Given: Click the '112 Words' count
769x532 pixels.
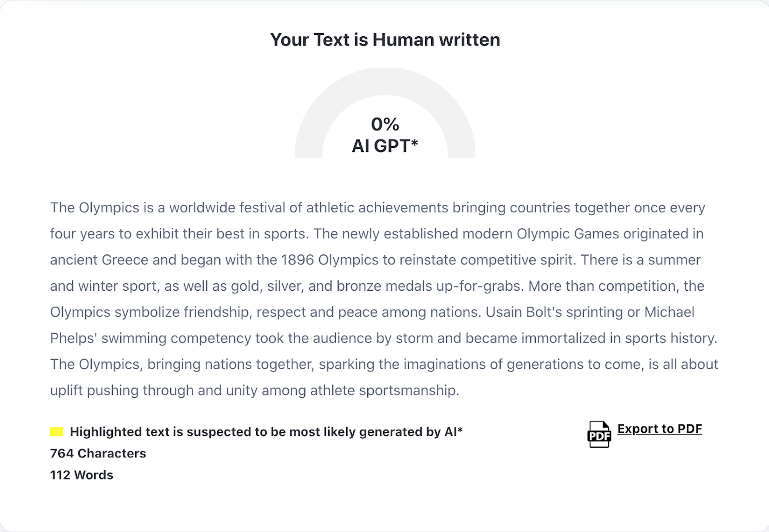Looking at the screenshot, I should [82, 475].
